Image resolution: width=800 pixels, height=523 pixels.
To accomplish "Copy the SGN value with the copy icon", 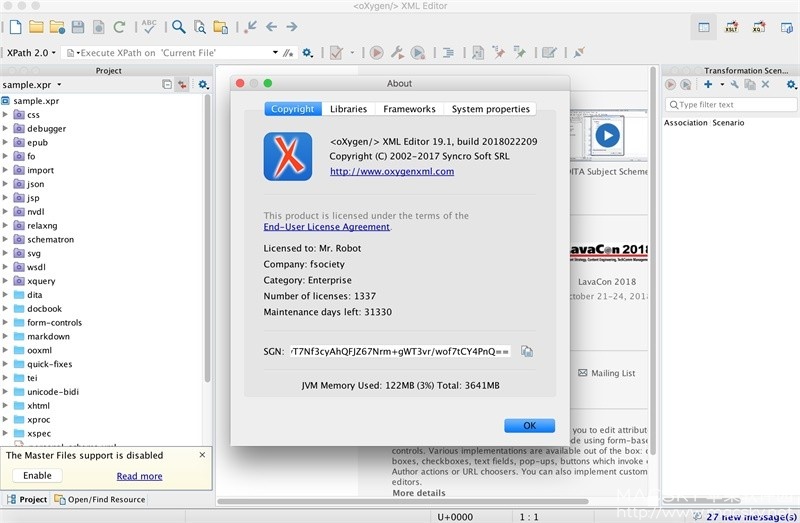I will pos(527,351).
